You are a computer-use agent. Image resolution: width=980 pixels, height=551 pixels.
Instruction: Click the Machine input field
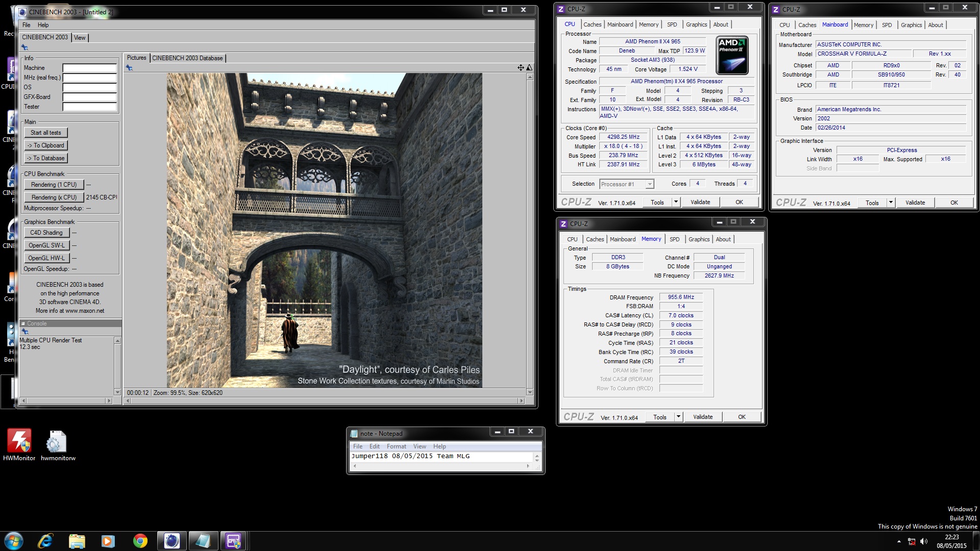89,68
